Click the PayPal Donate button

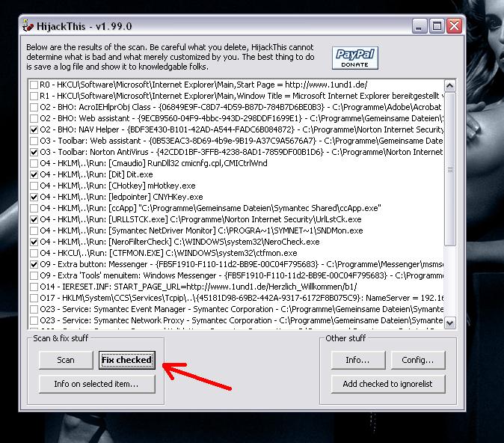[355, 58]
